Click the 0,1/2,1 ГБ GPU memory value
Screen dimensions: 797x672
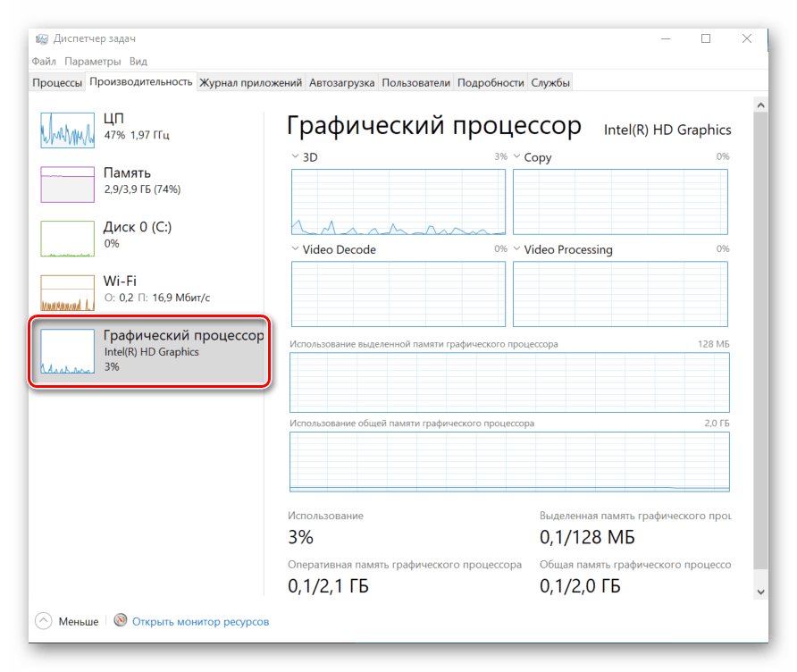click(328, 586)
